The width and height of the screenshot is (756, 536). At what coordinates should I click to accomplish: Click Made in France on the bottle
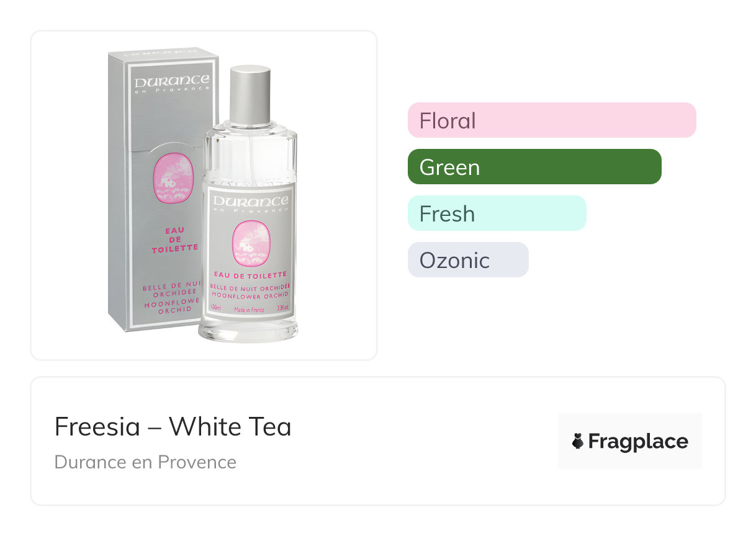248,308
